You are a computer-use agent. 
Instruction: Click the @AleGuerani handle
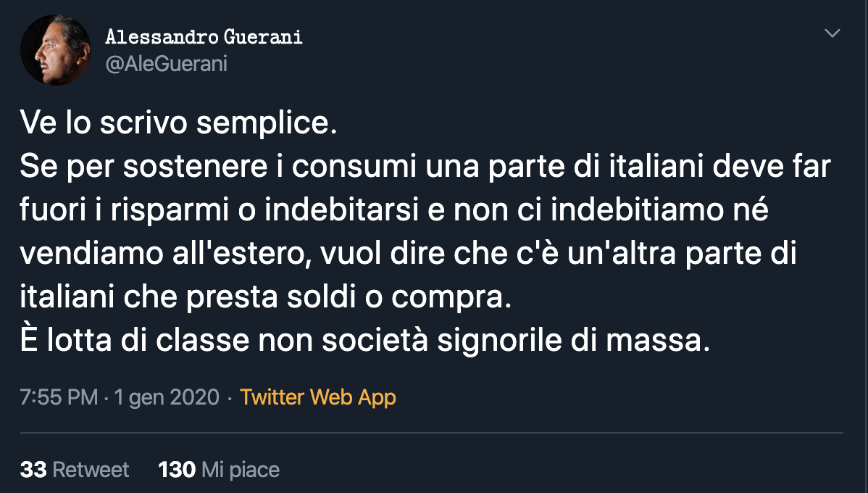tap(166, 64)
